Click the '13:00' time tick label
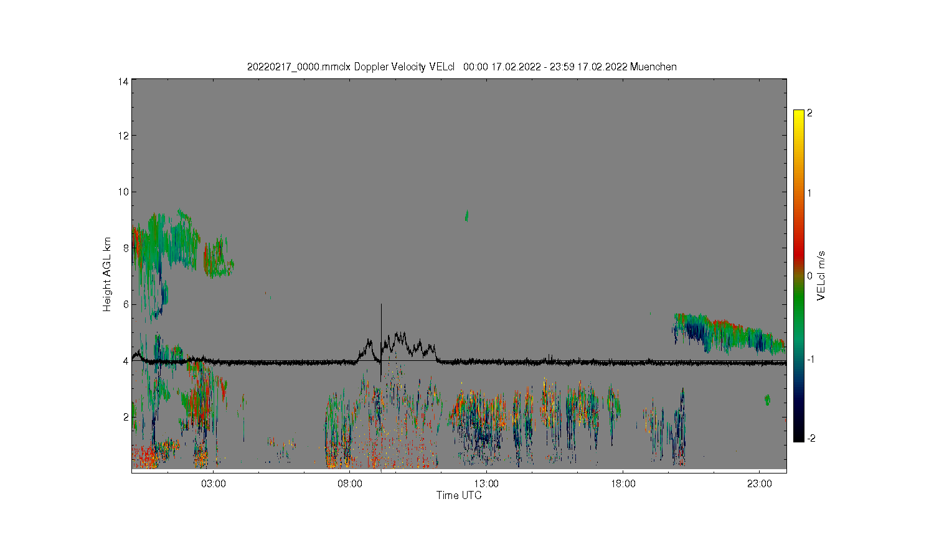Screen dimensions: 934x560 (486, 484)
